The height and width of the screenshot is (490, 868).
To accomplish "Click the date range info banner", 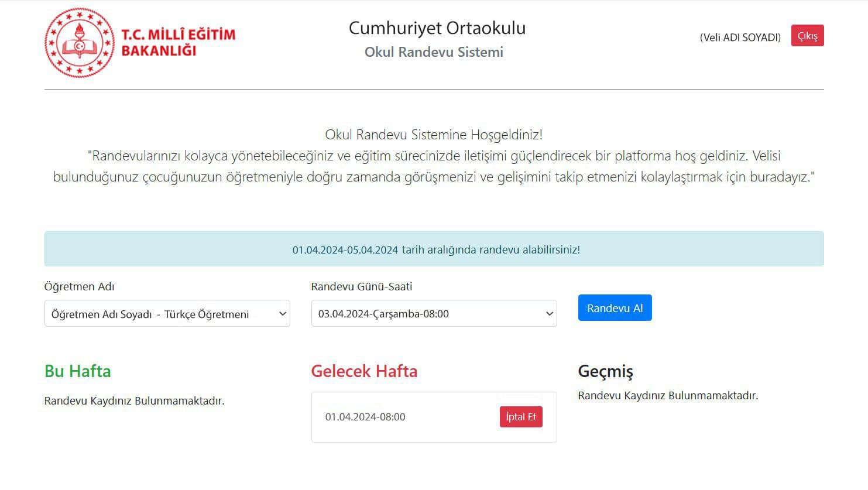I will pos(434,249).
